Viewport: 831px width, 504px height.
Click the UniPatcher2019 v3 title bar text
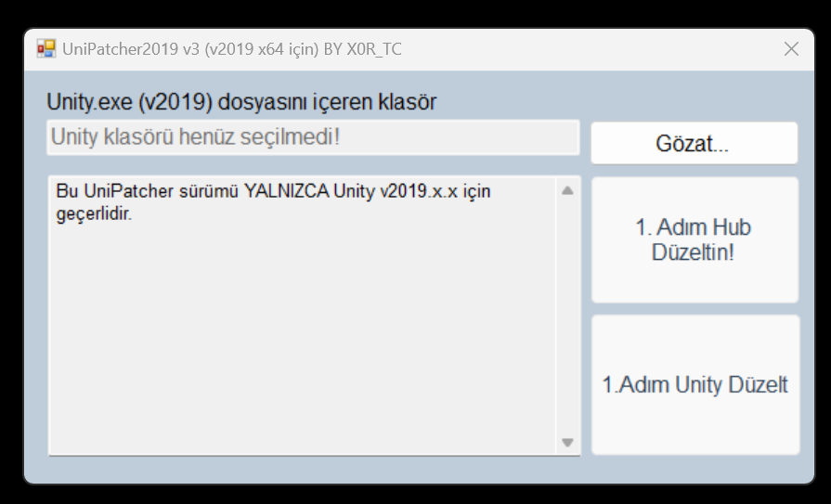[130, 49]
